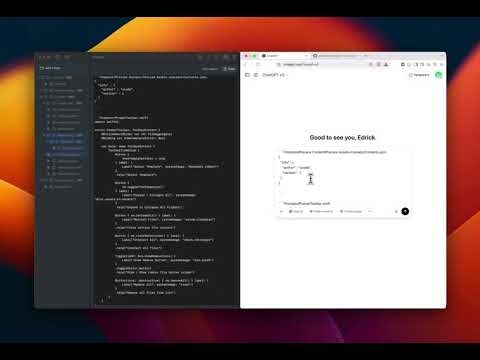
Task: Toggle the Search pill in the composer
Action: [296, 211]
